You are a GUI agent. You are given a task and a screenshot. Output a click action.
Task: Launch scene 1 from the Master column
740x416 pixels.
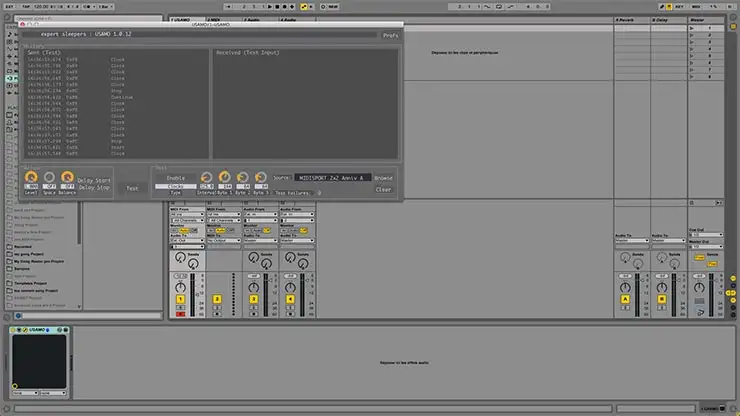click(x=692, y=28)
